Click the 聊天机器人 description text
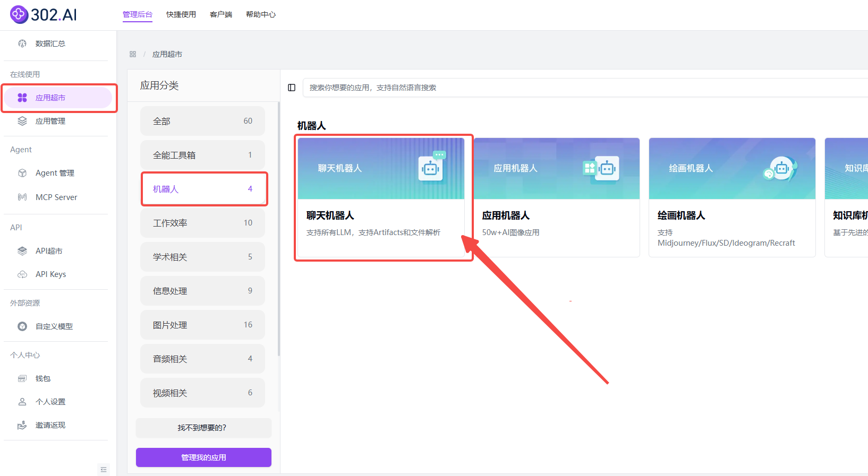The image size is (868, 476). (373, 232)
